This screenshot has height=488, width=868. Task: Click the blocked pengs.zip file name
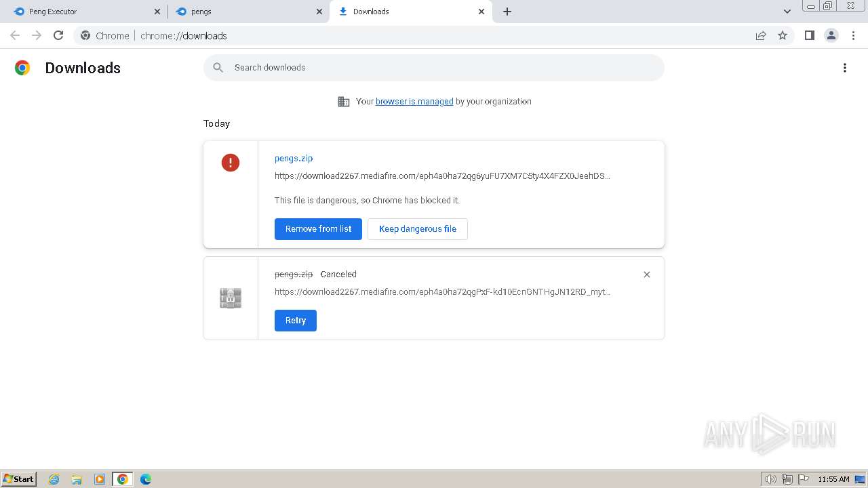click(294, 159)
